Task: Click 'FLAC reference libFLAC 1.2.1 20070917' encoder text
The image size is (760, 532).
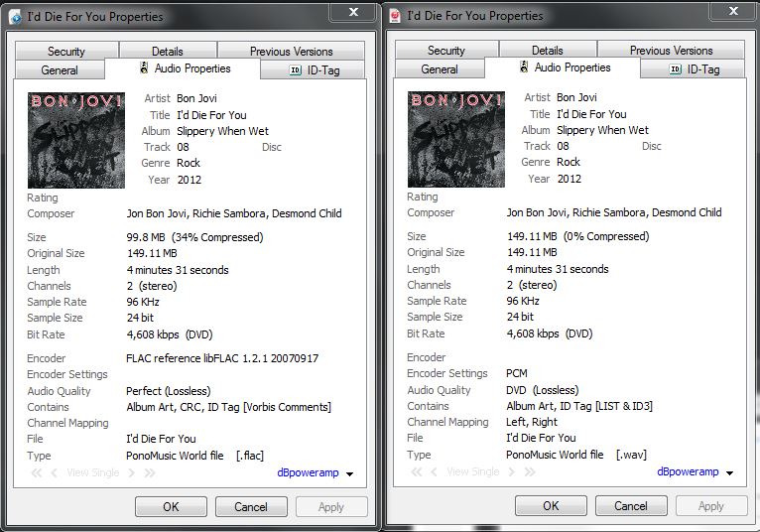Action: click(222, 358)
